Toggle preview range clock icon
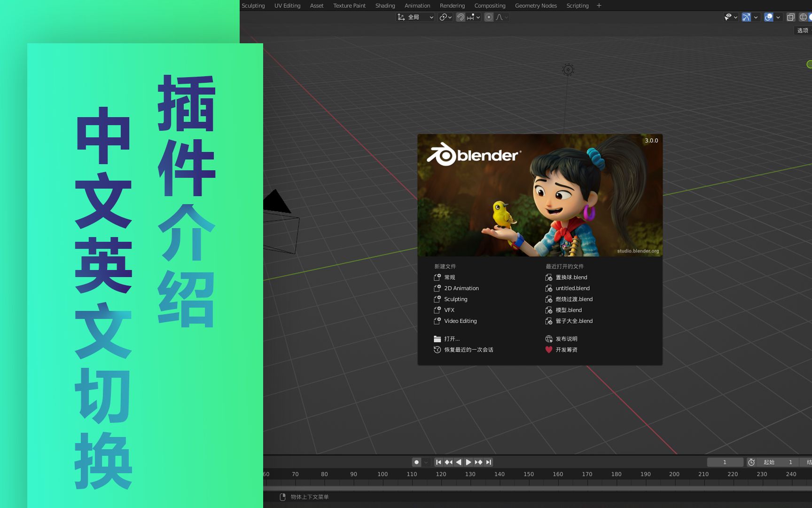The height and width of the screenshot is (508, 812). pyautogui.click(x=751, y=462)
